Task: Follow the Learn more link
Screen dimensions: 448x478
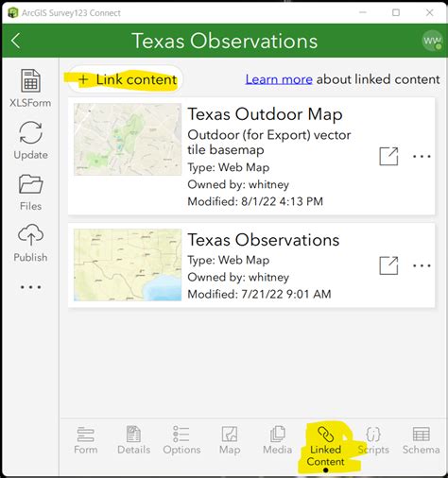Action: pyautogui.click(x=279, y=79)
